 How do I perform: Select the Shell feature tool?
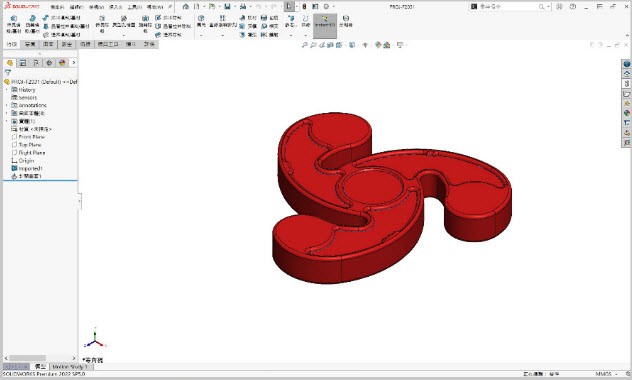[x=247, y=35]
